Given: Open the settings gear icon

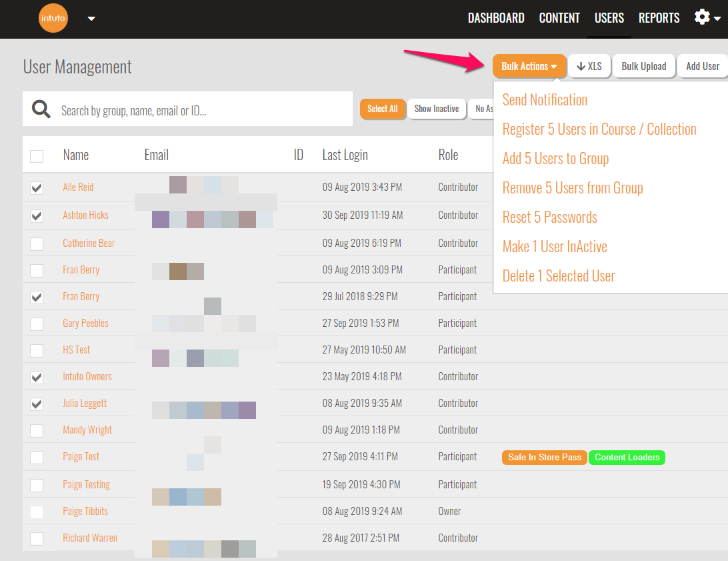Looking at the screenshot, I should (x=702, y=17).
